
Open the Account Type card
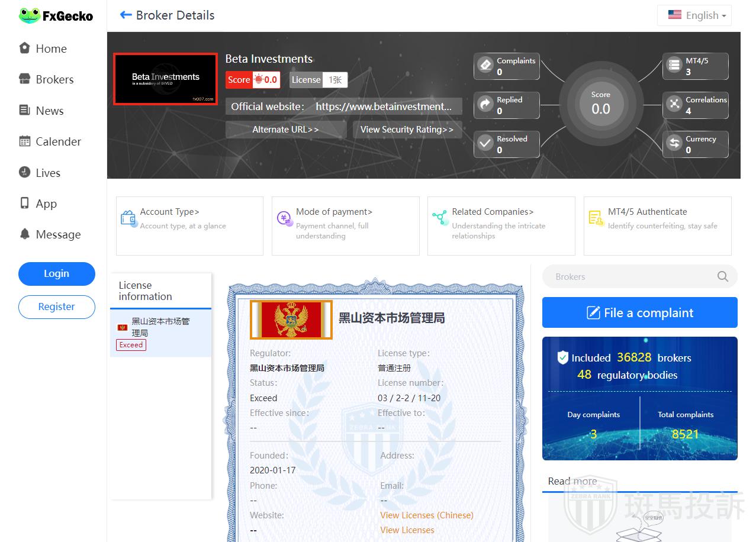point(189,225)
